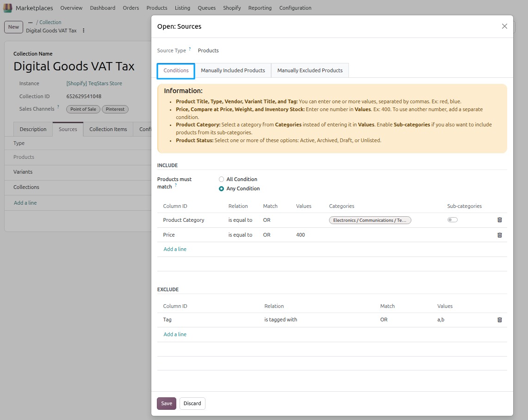Screen dimensions: 528x420
Task: Click the Marketplaces app logo icon
Action: coord(7,8)
